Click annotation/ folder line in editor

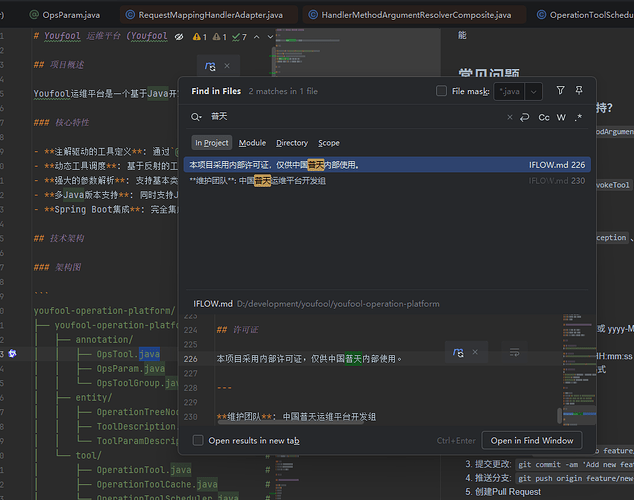pyautogui.click(x=104, y=340)
